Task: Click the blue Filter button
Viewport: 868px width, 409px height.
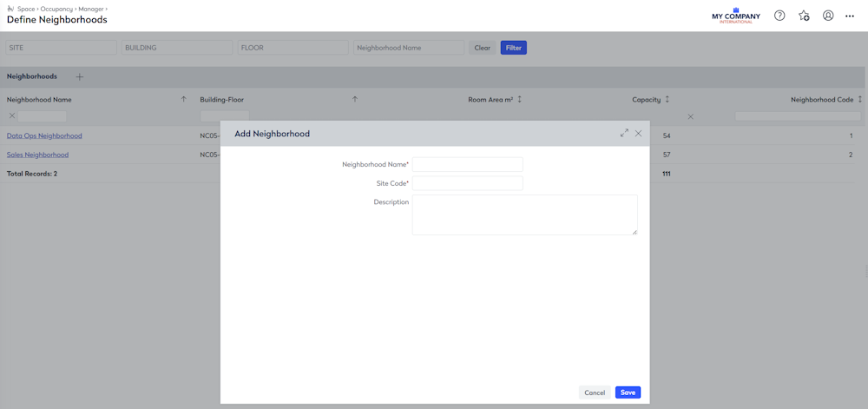Action: click(x=514, y=48)
